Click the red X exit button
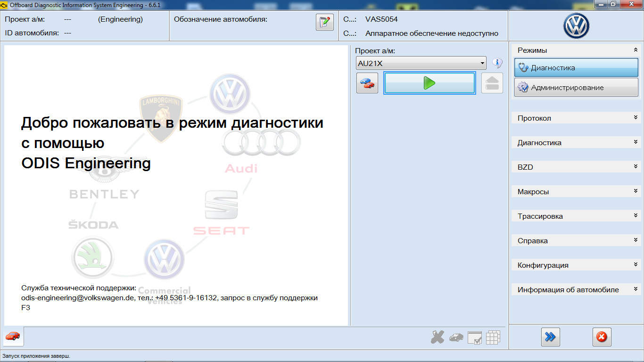 (x=602, y=337)
